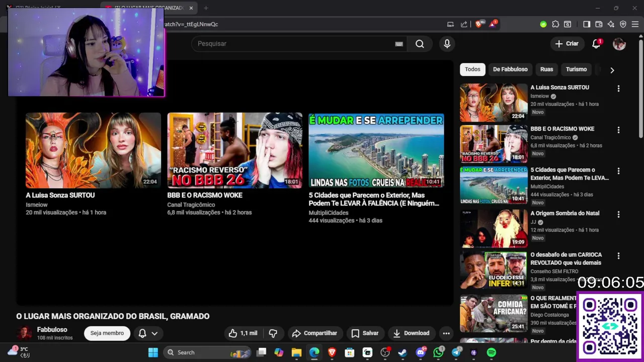Open Fabbuloso channel avatar
644x362 pixels.
[24, 333]
